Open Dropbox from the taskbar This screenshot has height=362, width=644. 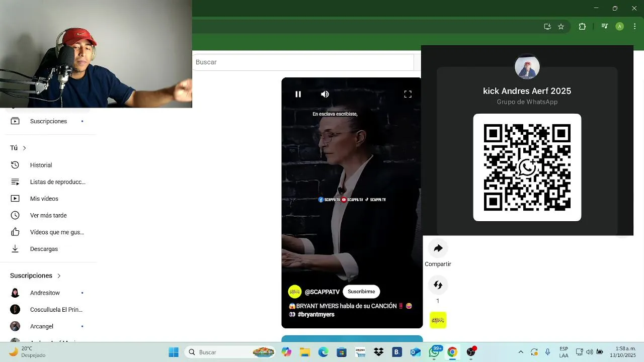click(x=378, y=352)
